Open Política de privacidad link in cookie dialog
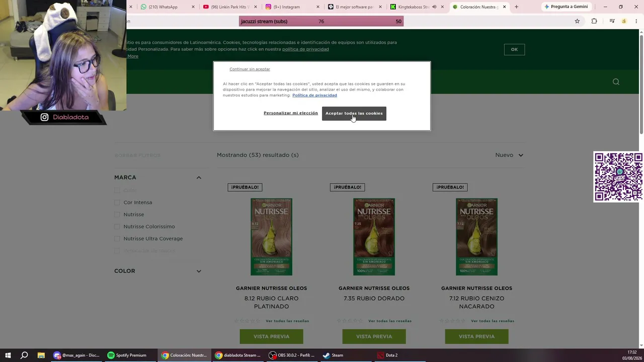 pos(314,95)
